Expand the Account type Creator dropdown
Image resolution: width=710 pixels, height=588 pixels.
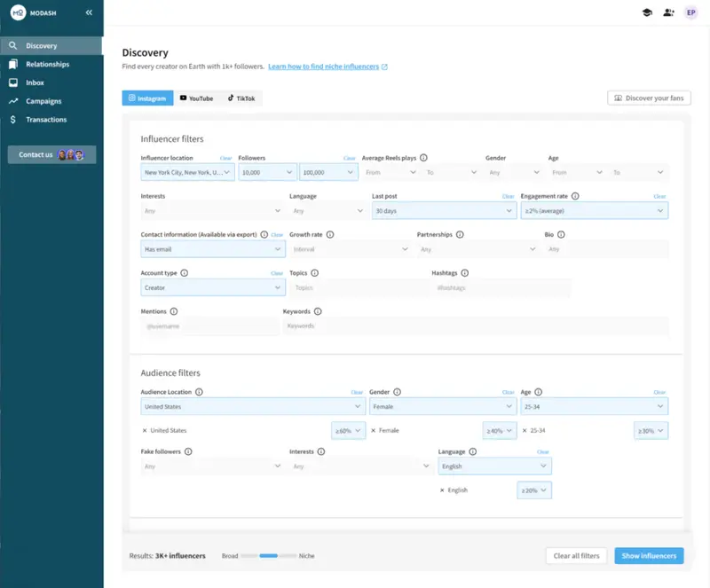pos(213,287)
